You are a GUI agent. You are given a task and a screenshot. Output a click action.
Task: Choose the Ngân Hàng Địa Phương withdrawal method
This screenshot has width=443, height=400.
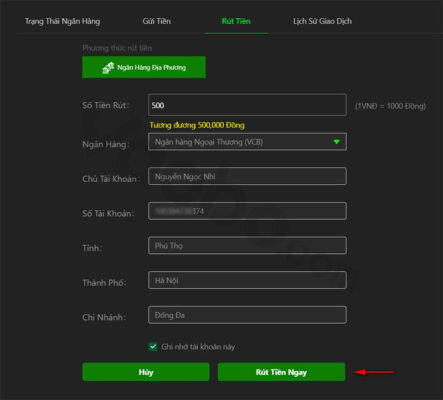[144, 67]
